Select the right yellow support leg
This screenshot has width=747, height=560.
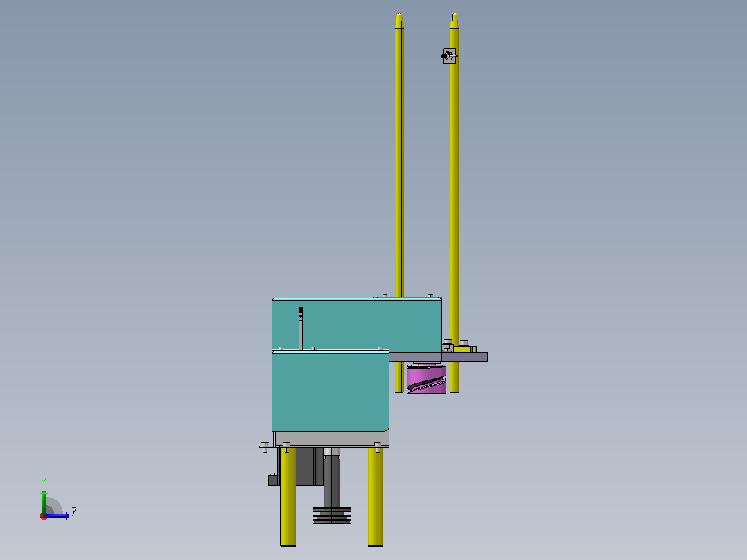coord(376,497)
